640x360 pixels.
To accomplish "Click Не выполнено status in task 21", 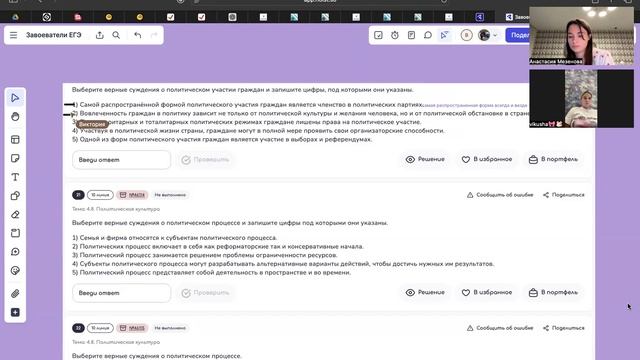I will click(x=170, y=195).
